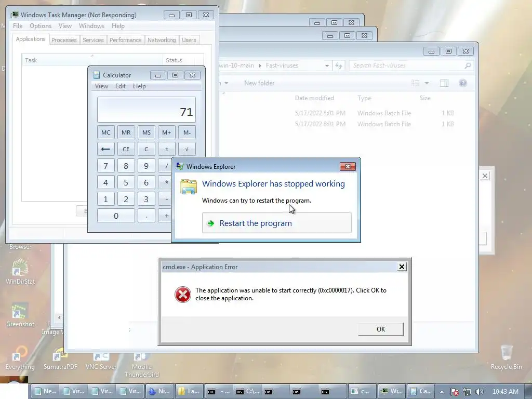Click calculator digit 0
Image resolution: width=532 pixels, height=399 pixels.
point(116,216)
